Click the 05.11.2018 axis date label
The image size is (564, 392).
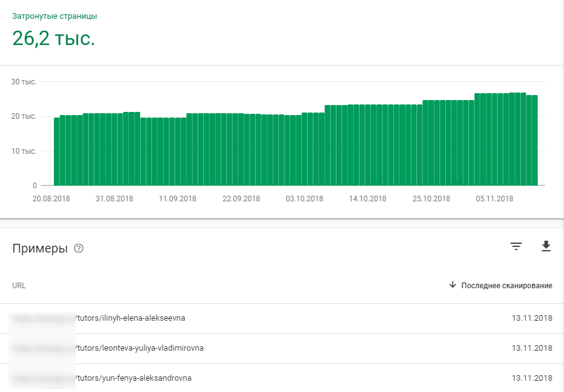(x=495, y=199)
